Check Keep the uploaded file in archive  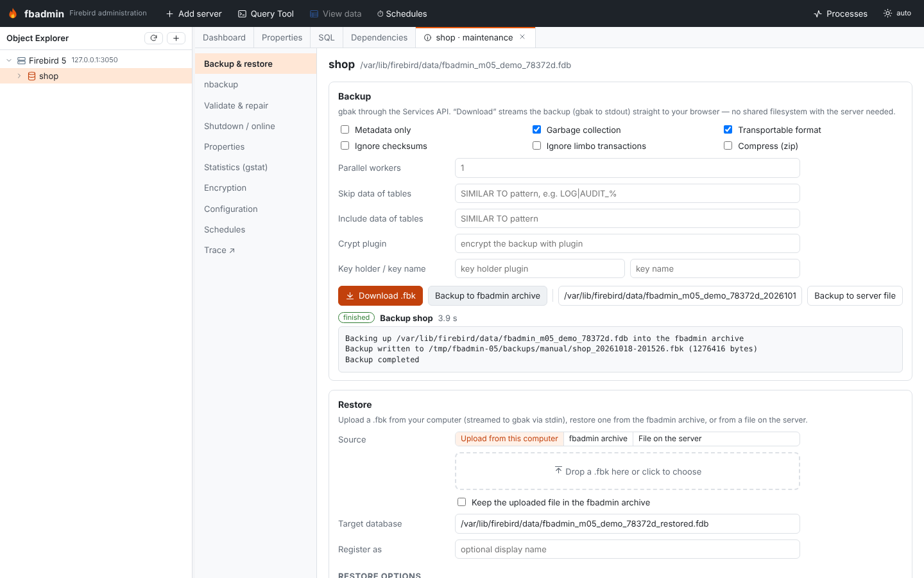tap(461, 502)
